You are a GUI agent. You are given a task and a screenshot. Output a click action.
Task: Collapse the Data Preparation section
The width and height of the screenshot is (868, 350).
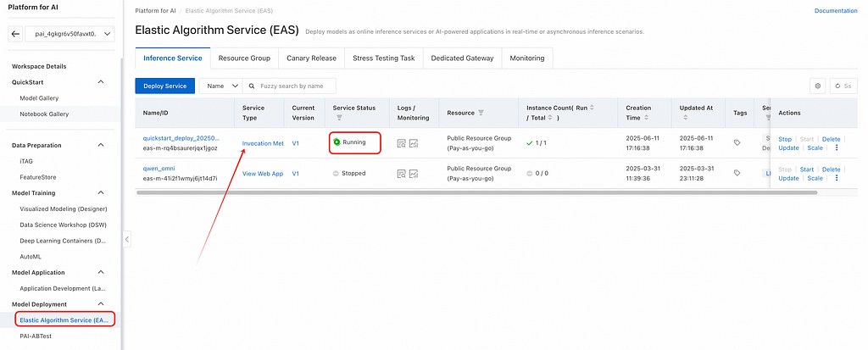click(101, 145)
